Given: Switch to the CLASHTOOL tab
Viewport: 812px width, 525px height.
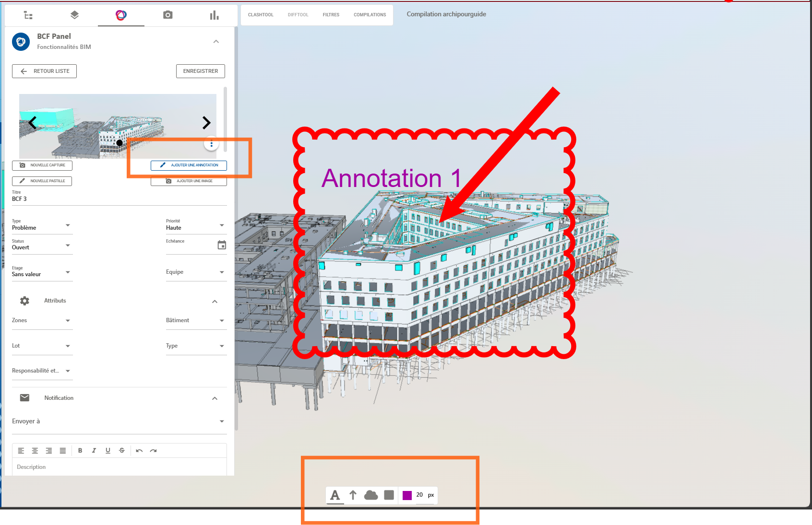Looking at the screenshot, I should [261, 15].
